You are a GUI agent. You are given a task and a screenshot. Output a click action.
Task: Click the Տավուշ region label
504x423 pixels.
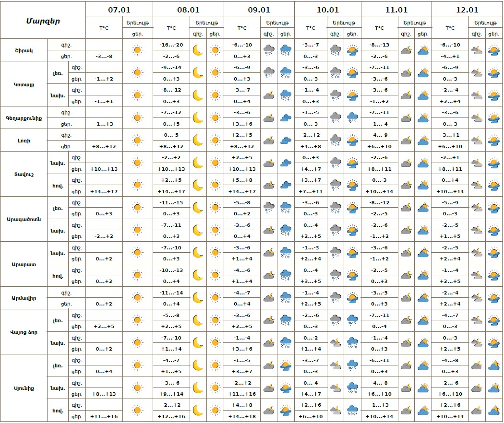point(24,174)
